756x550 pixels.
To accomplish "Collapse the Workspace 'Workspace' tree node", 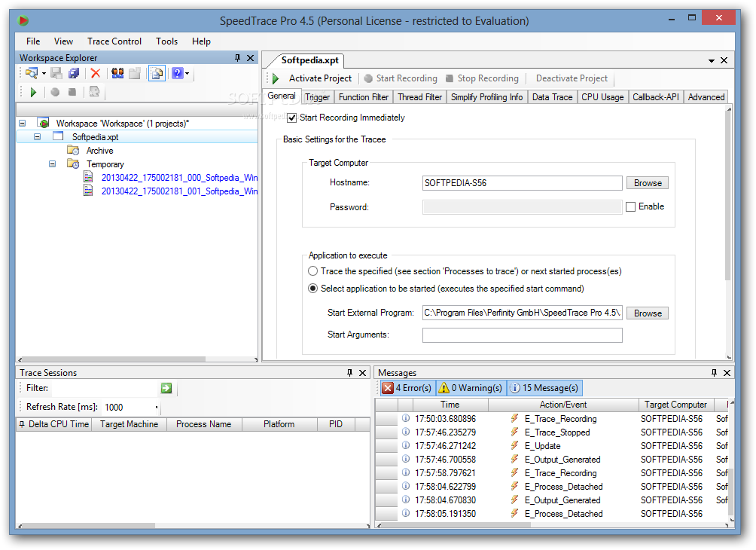I will pyautogui.click(x=23, y=123).
